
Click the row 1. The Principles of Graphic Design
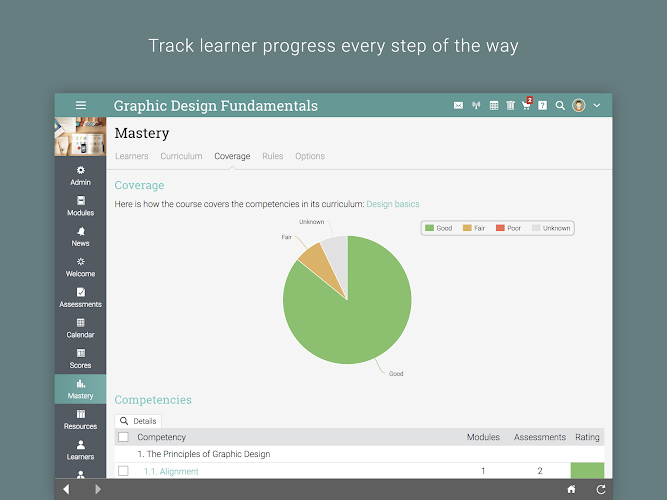(359, 454)
